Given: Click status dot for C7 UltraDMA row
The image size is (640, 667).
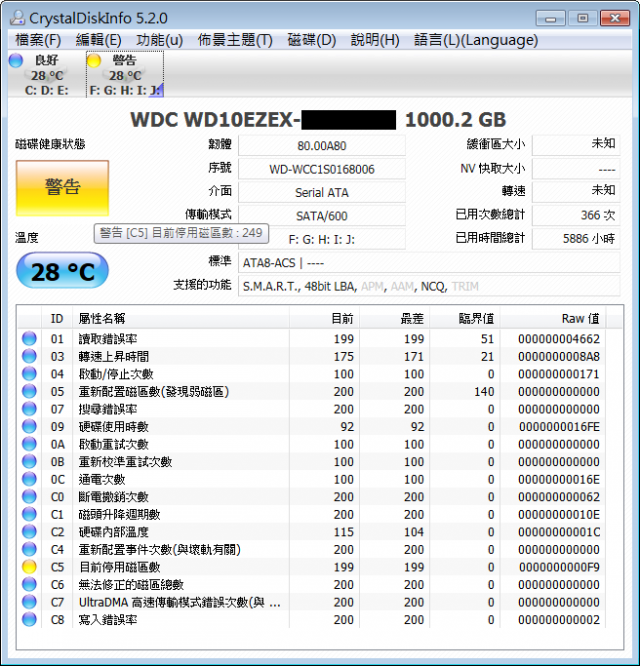Looking at the screenshot, I should 29,602.
